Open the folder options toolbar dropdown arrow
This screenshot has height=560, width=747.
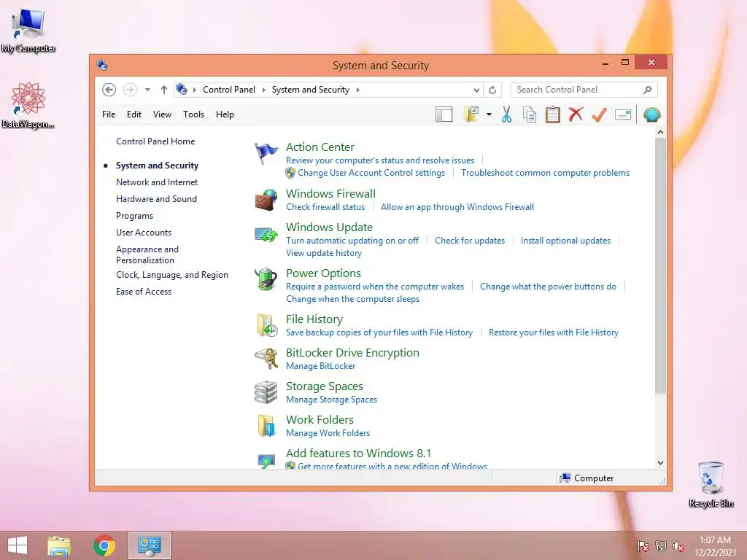(489, 114)
